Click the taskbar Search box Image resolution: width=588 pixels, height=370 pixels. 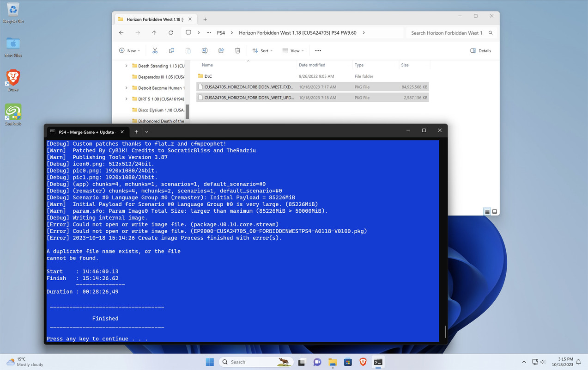pos(256,362)
